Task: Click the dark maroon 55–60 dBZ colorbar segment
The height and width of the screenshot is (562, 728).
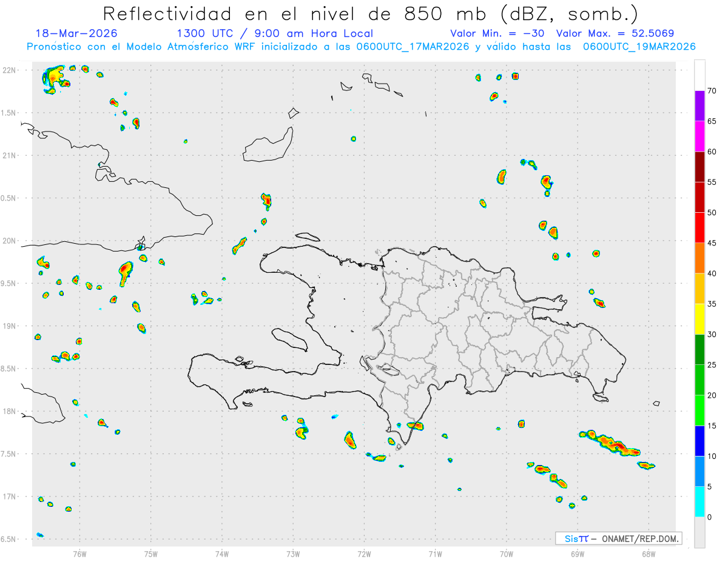Action: coord(699,167)
